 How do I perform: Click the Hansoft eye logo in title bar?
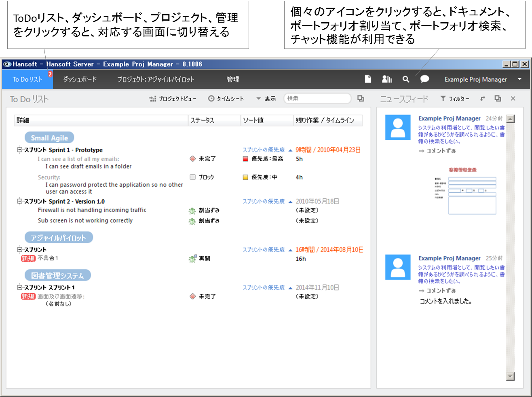pyautogui.click(x=7, y=64)
